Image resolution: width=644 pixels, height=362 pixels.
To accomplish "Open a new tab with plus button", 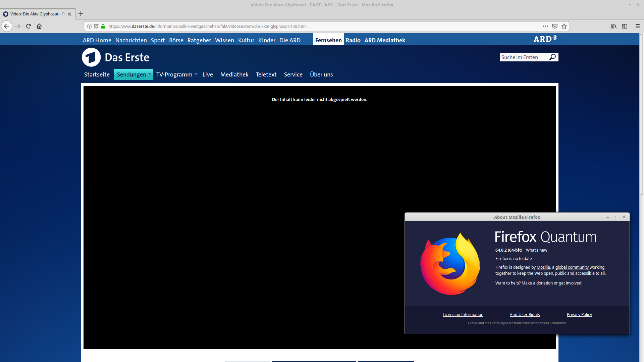I will pyautogui.click(x=81, y=14).
